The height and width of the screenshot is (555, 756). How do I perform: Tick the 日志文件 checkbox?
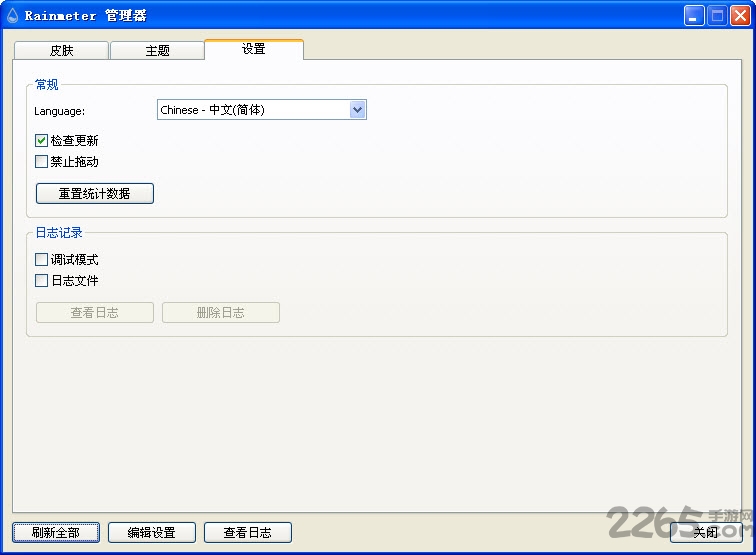click(42, 281)
